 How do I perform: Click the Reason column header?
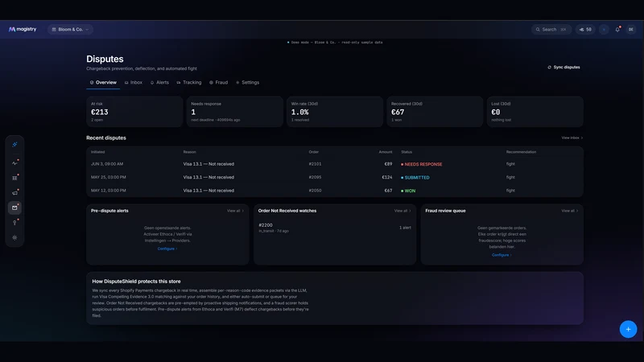coord(189,152)
